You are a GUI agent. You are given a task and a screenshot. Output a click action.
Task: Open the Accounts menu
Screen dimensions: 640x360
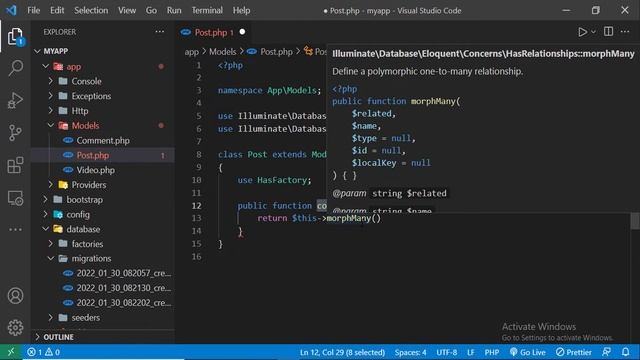(x=16, y=296)
